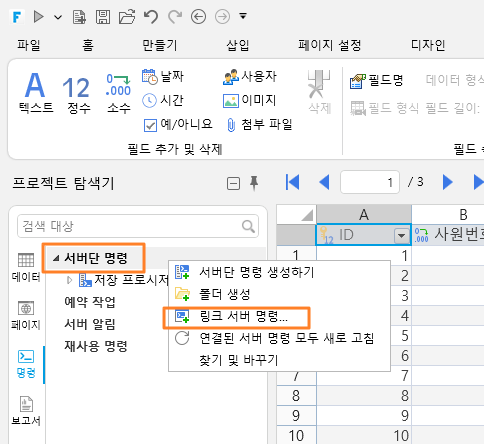Viewport: 484px width, 444px height.
Task: Collapse all using the minus box icon
Action: click(x=233, y=183)
